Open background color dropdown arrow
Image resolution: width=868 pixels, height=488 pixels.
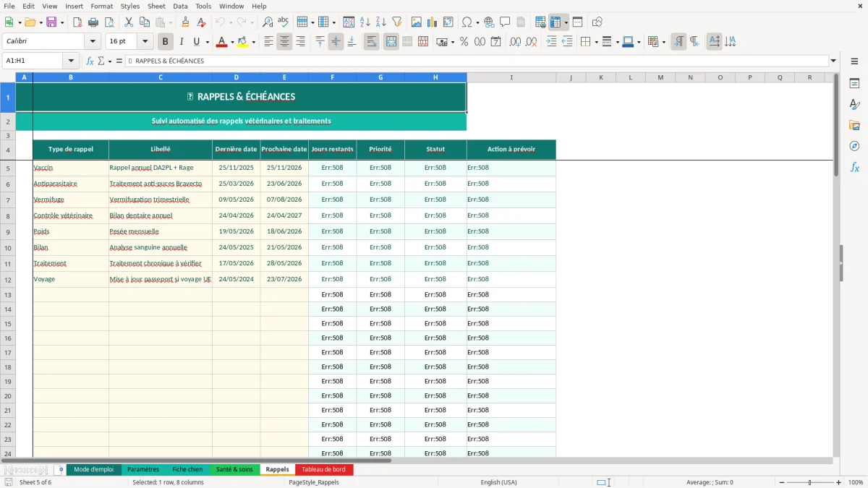(253, 42)
